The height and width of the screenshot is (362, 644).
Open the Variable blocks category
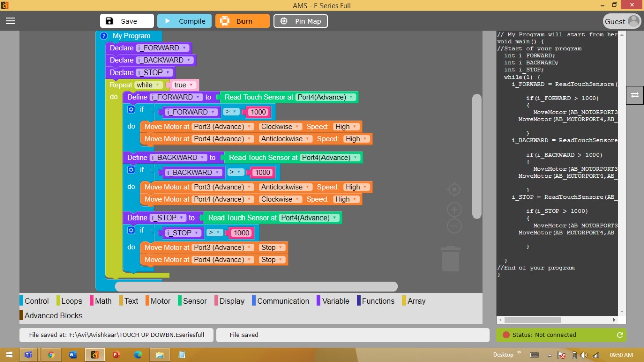[333, 301]
